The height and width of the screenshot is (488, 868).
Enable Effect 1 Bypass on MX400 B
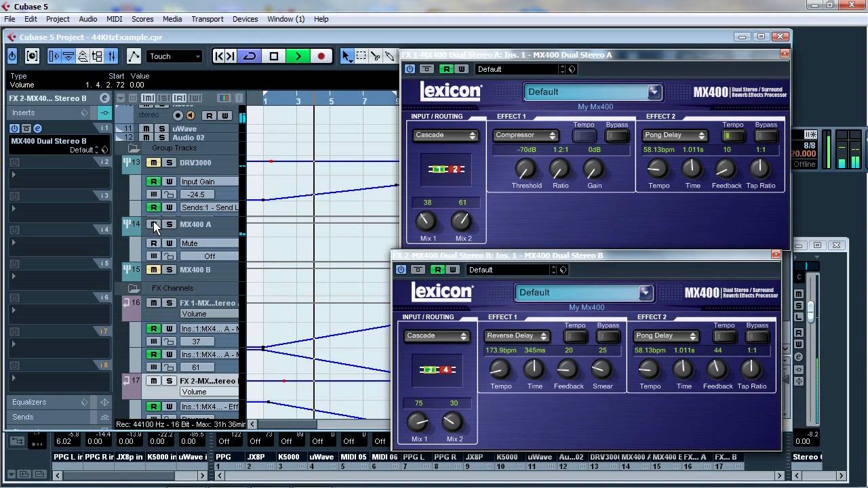tap(608, 336)
